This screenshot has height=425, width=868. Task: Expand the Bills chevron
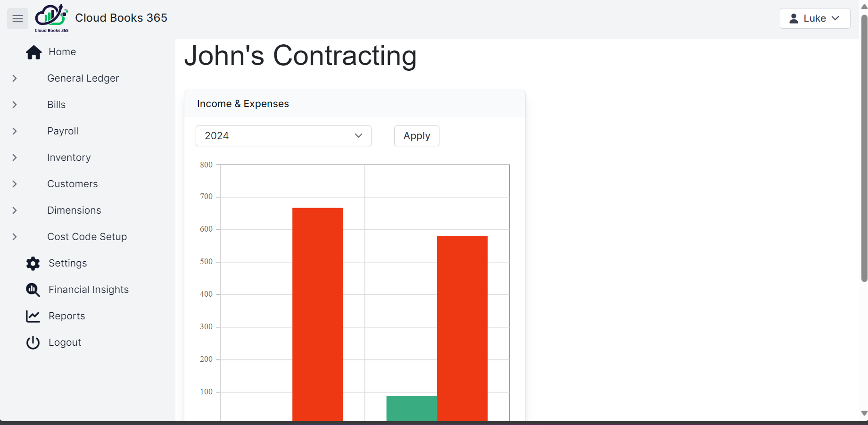click(x=15, y=105)
